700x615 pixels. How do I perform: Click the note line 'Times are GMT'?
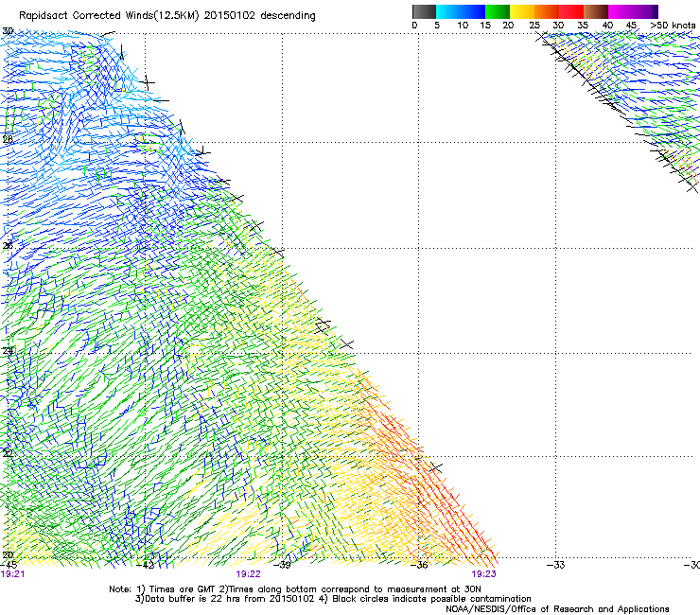pos(182,589)
